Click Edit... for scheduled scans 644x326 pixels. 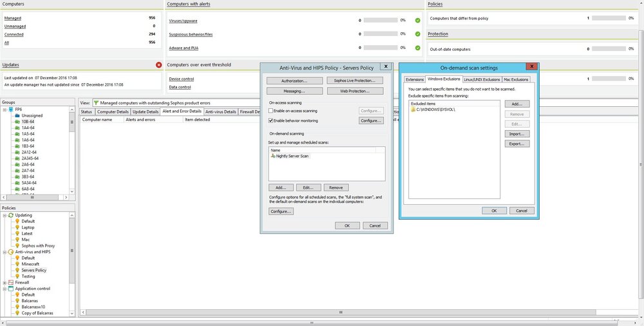pyautogui.click(x=308, y=187)
